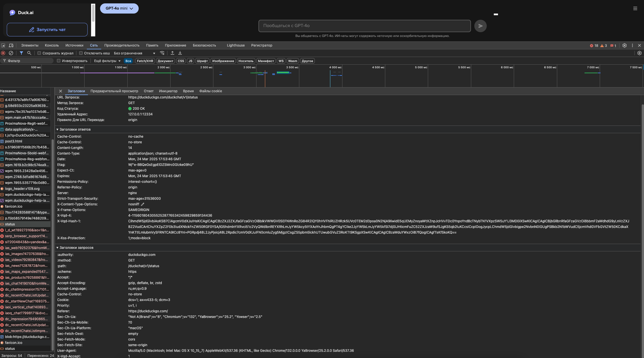Image resolution: width=644 pixels, height=358 pixels.
Task: Click the Фильтр text field
Action: [x=27, y=61]
